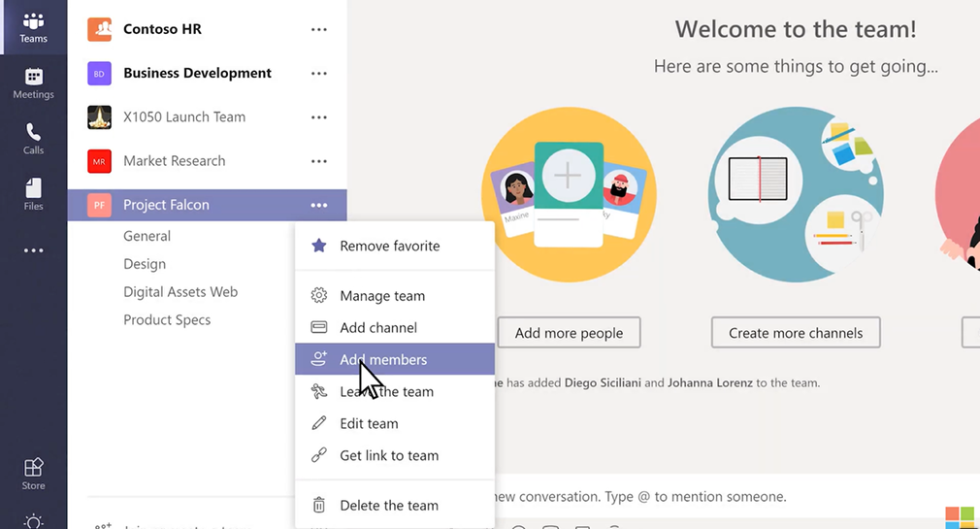The image size is (980, 529).
Task: Choose Manage team from the menu
Action: coord(394,296)
